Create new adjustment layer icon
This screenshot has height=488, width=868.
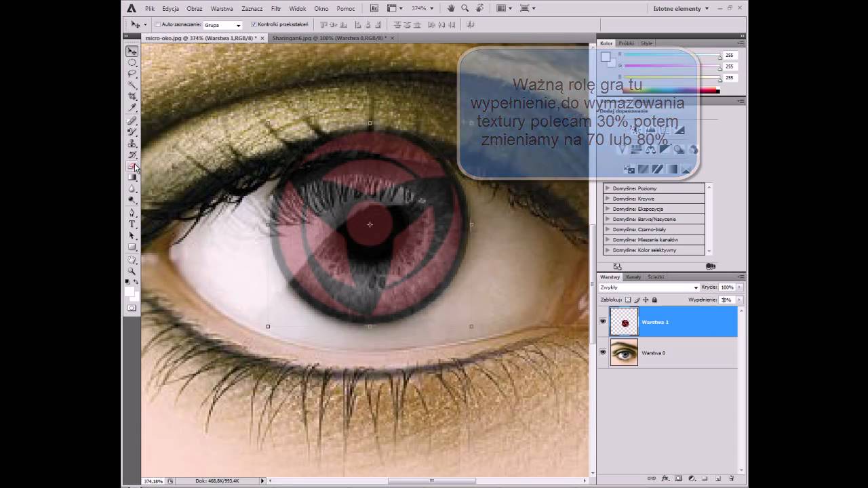[x=692, y=479]
